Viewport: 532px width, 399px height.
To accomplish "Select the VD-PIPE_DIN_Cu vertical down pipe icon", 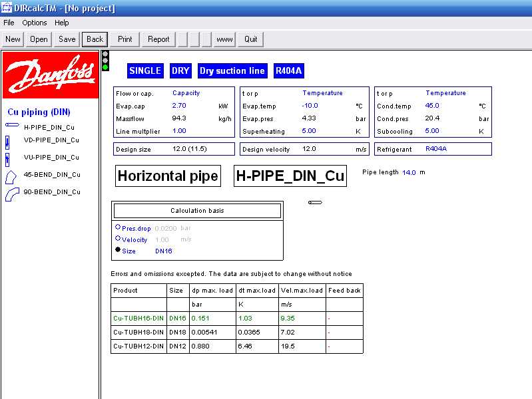I will 7,143.
